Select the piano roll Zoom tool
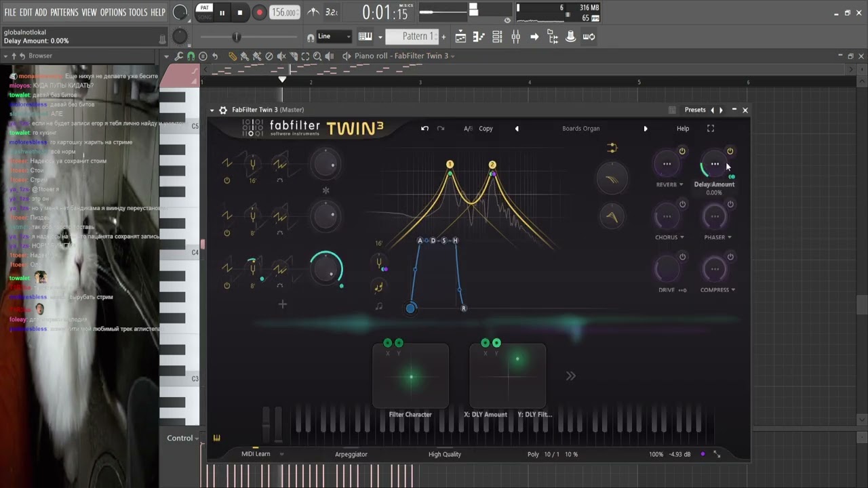868x488 pixels. [317, 56]
